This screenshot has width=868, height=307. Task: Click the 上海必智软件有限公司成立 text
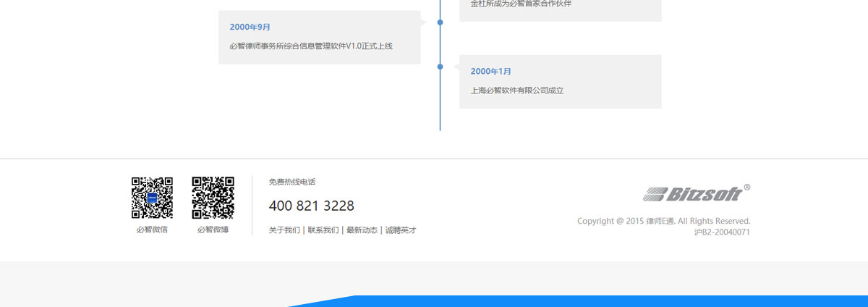[516, 91]
